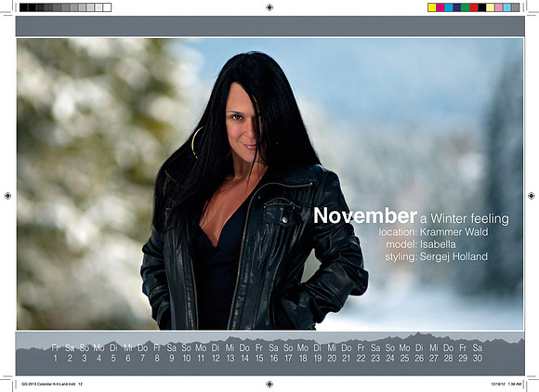Viewport: 539px width, 392px height.
Task: Click the "Di" label above date 26
Action: (x=419, y=347)
